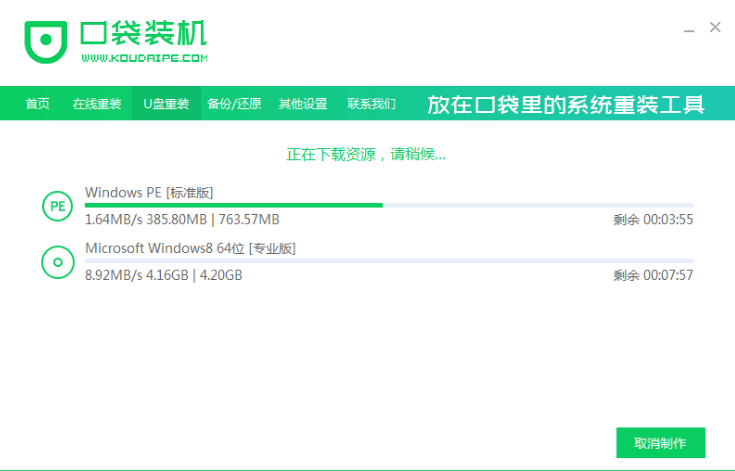Click the 1.64MB/s 385.80MB | 763.57MB text

tap(182, 219)
